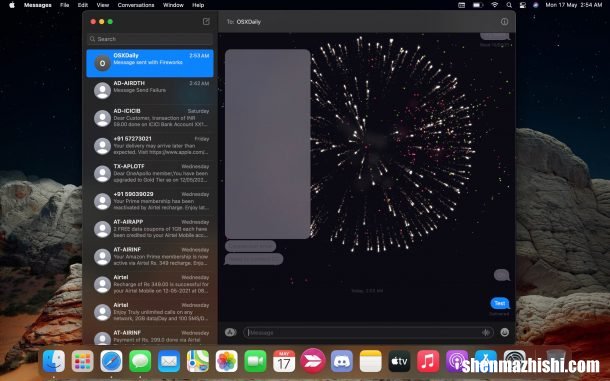Open Control Center in the menu bar
The width and height of the screenshot is (610, 381).
pyautogui.click(x=522, y=5)
